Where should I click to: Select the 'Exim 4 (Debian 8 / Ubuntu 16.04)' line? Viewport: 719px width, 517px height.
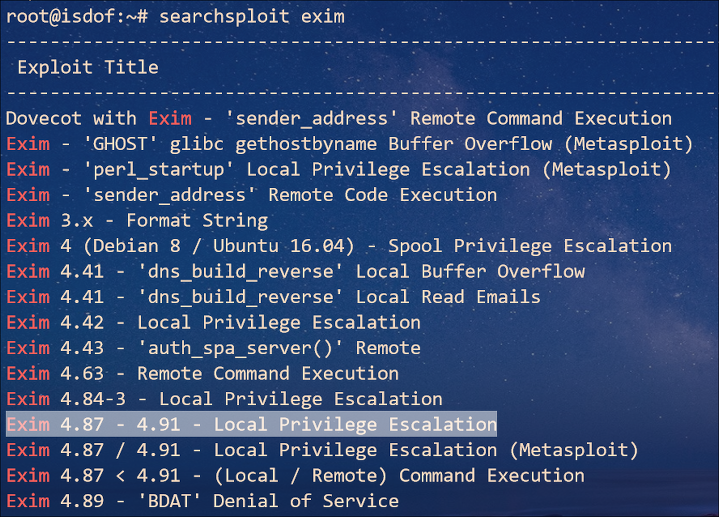click(x=339, y=246)
